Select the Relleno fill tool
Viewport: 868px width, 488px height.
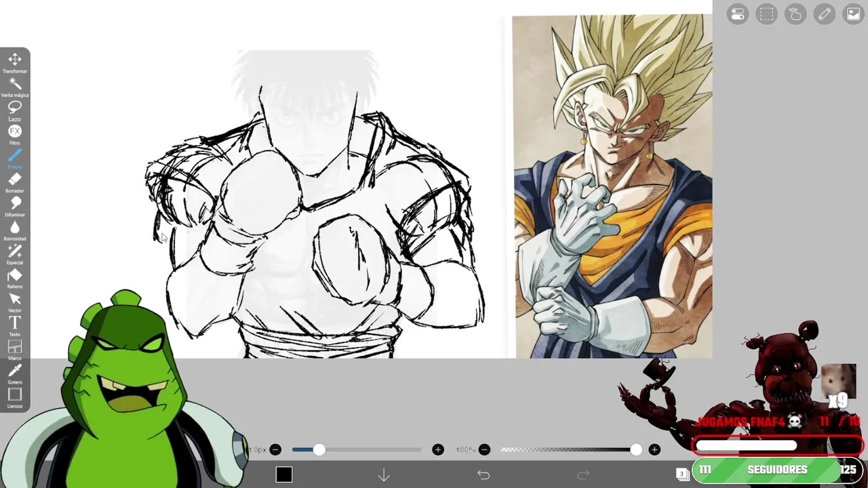pyautogui.click(x=15, y=278)
